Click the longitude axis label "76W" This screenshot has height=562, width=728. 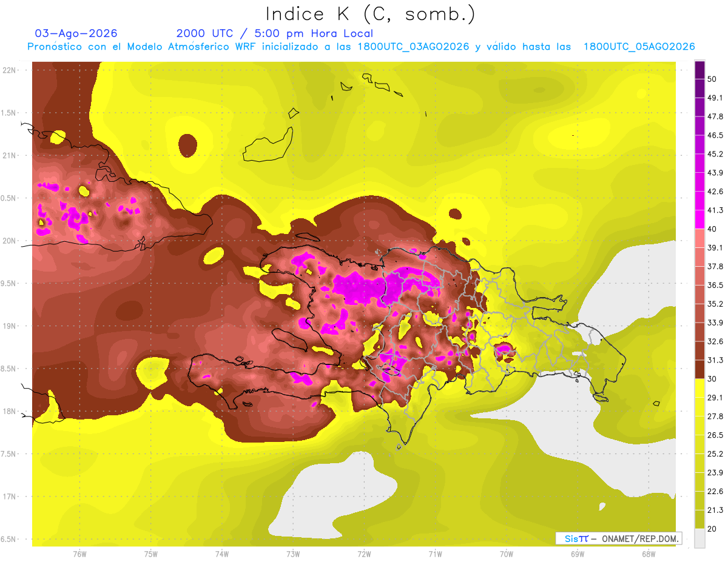point(79,554)
